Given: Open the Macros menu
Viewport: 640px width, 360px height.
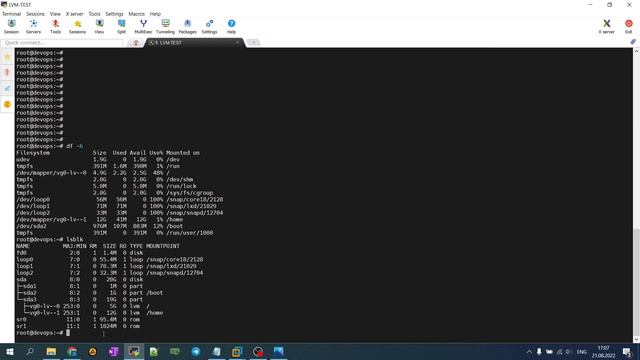Looking at the screenshot, I should tap(136, 14).
